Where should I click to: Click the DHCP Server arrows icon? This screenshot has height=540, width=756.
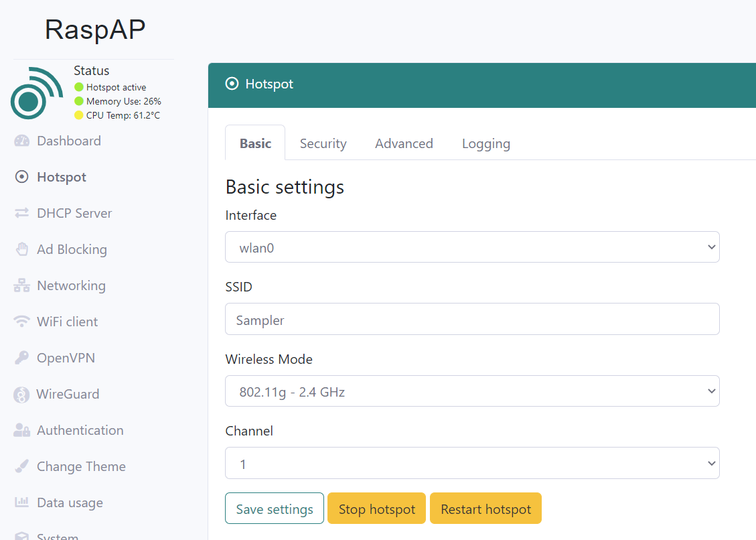(21, 213)
